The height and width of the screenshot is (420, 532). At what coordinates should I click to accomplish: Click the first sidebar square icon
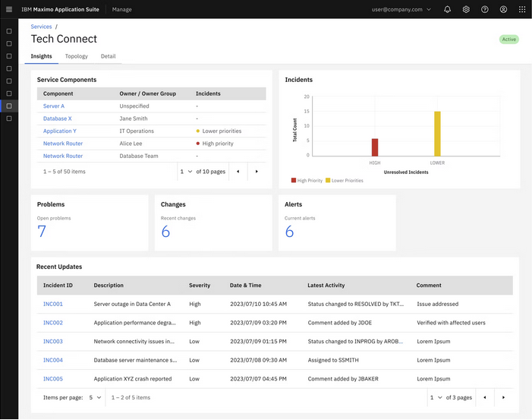pyautogui.click(x=9, y=31)
